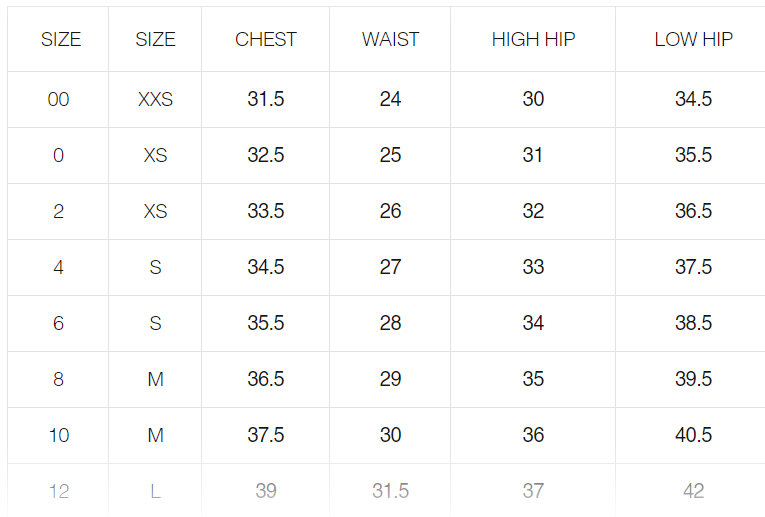Select chest value 33.5
The image size is (765, 517).
(x=266, y=212)
